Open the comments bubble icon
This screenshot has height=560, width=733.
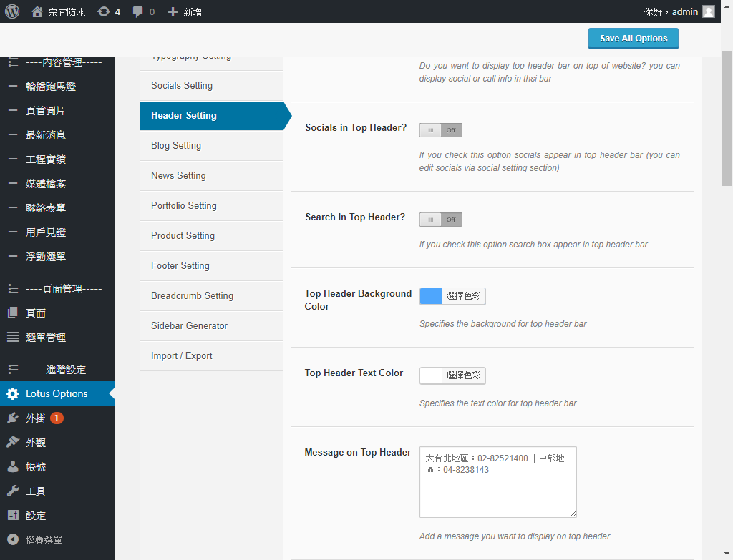[137, 11]
